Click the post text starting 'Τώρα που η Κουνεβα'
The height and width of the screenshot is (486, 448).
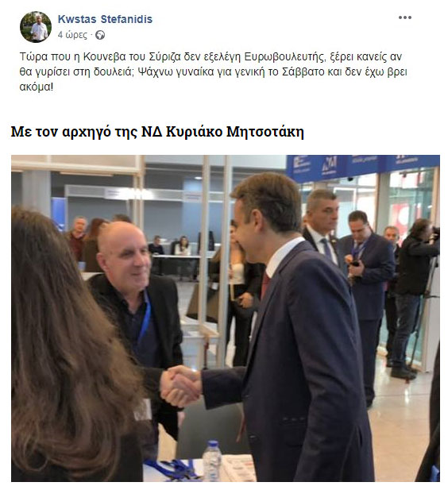pos(213,71)
